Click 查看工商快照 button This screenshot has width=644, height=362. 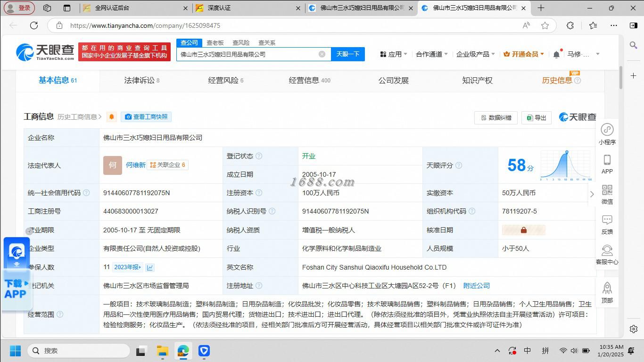pos(146,117)
